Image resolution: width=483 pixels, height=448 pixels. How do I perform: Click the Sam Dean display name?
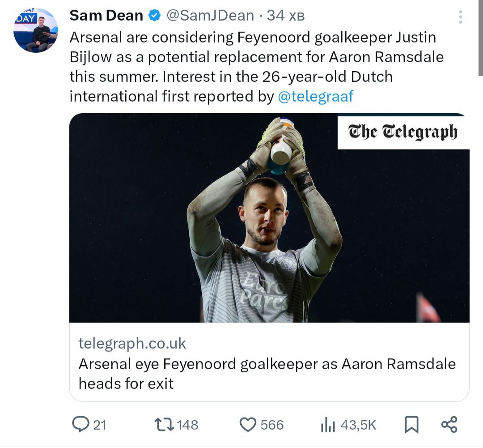pos(106,16)
